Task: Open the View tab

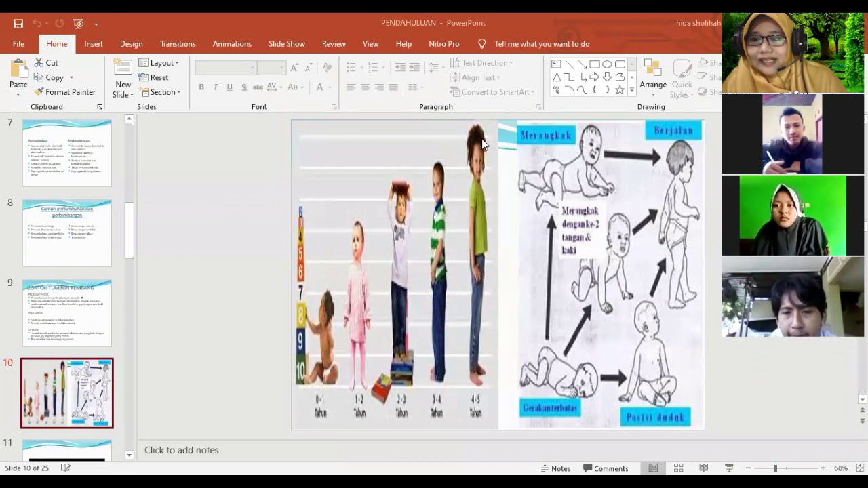Action: pos(370,43)
